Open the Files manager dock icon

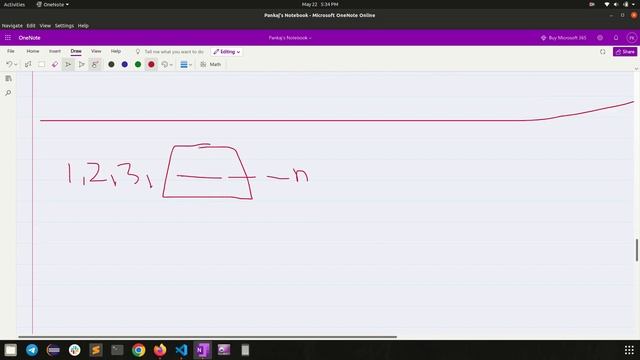(x=11, y=350)
